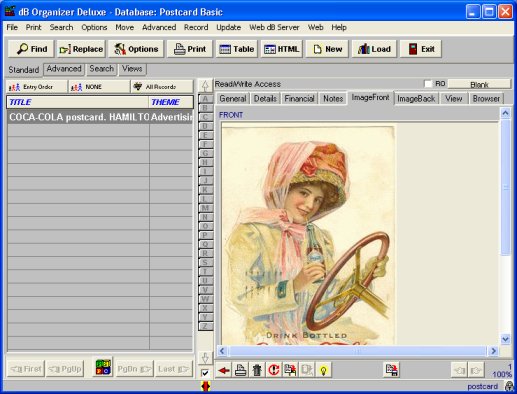Viewport: 517px width, 394px height.
Task: Click the colorful grid icon between PgUp and PgDn
Action: (103, 367)
